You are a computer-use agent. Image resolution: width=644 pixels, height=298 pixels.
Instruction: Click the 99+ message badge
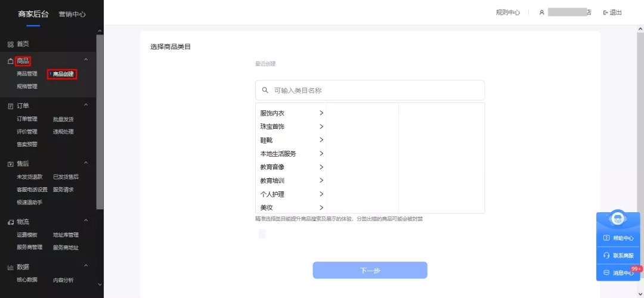(x=636, y=268)
